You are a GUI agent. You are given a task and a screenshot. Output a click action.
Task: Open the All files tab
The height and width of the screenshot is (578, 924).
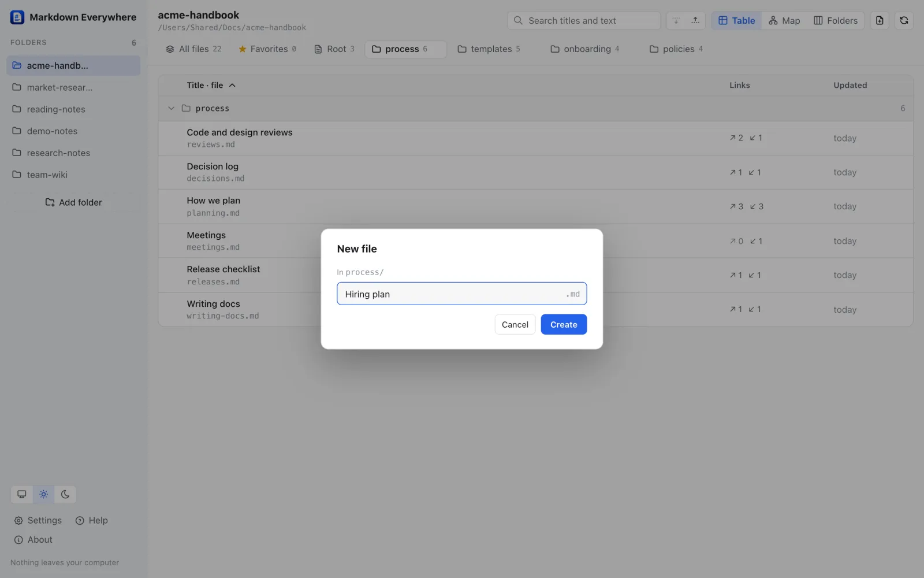193,49
